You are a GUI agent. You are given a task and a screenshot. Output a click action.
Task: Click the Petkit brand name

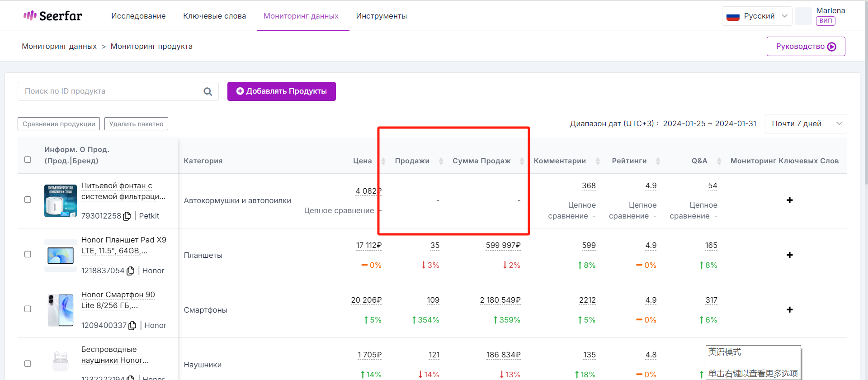coord(149,216)
